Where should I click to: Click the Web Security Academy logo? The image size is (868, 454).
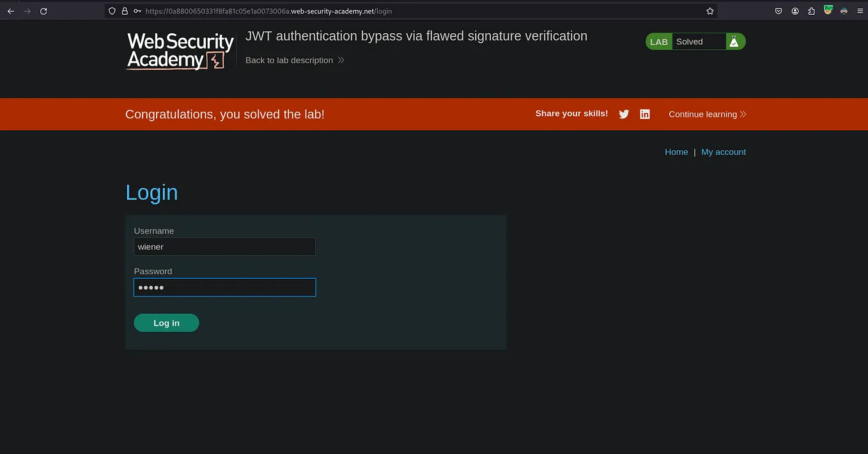coord(179,51)
